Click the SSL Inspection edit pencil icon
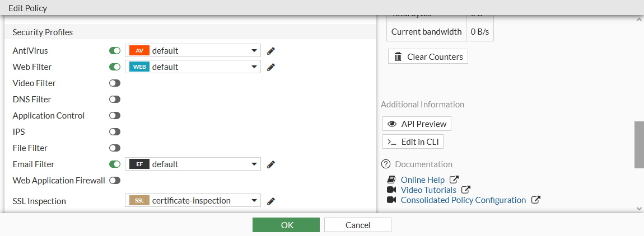 coord(271,201)
